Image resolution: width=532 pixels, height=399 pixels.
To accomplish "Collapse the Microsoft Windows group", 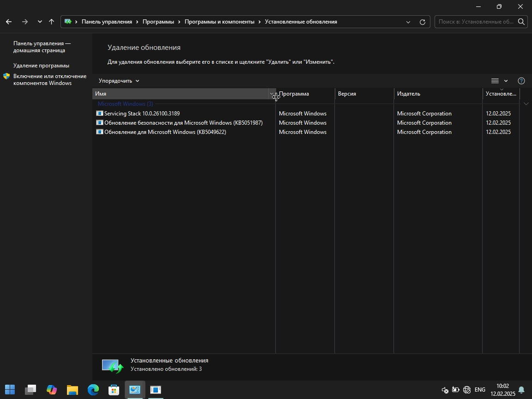I will [x=526, y=104].
